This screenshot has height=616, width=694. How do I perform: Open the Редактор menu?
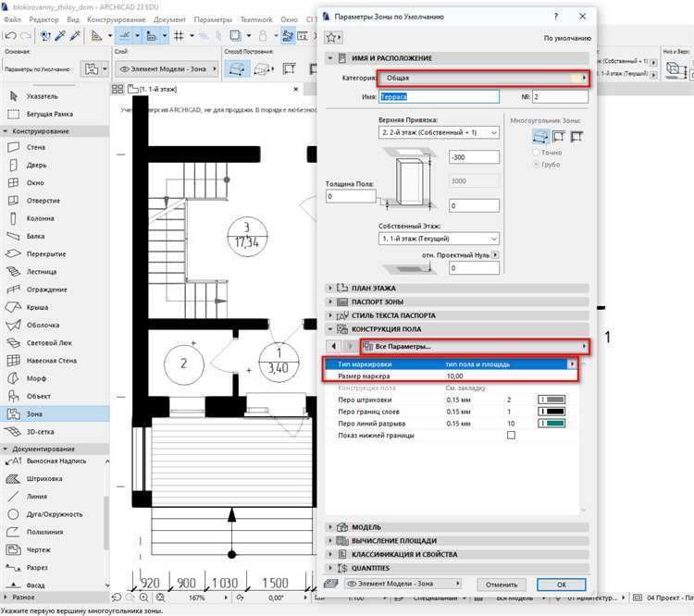pyautogui.click(x=43, y=19)
